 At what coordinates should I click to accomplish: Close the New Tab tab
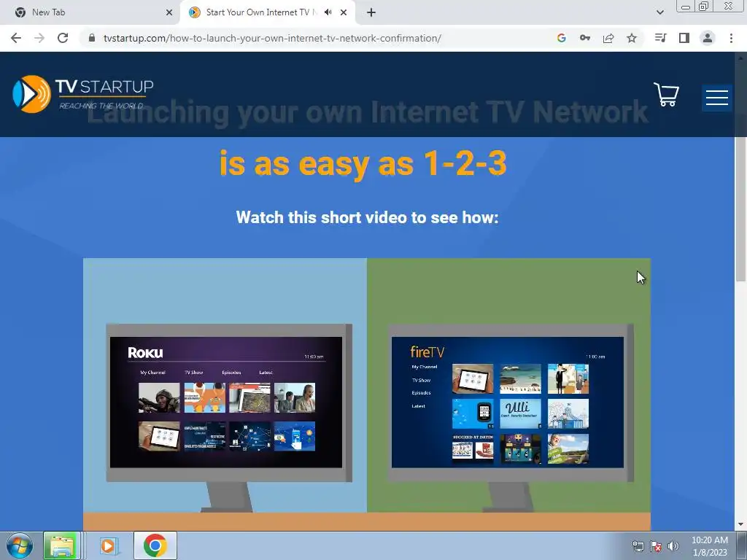tap(169, 12)
